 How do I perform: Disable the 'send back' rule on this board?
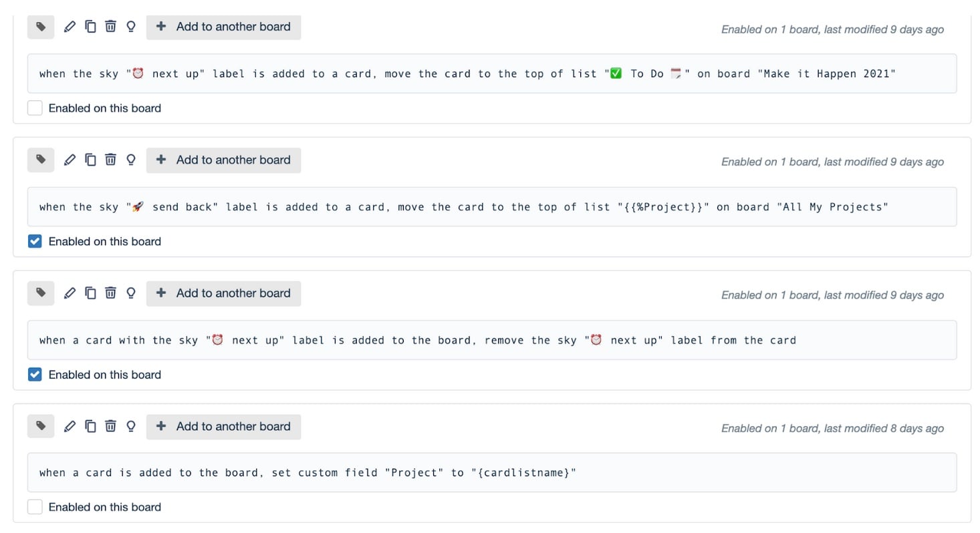point(35,241)
